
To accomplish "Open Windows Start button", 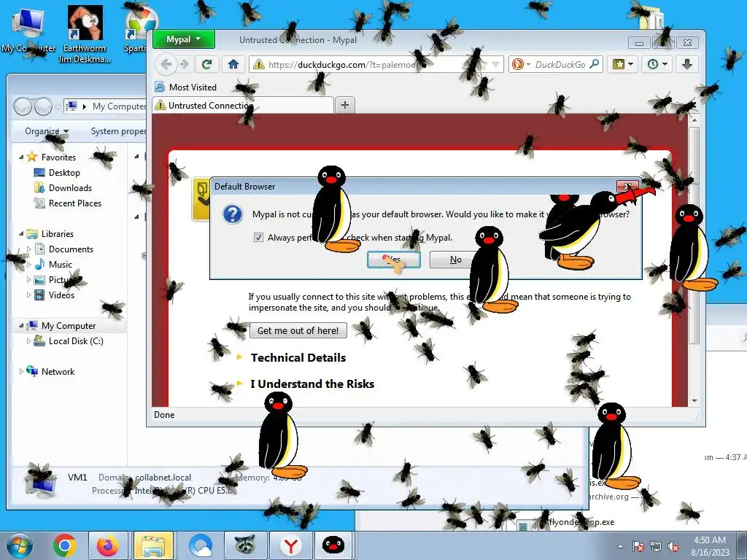I will [19, 545].
